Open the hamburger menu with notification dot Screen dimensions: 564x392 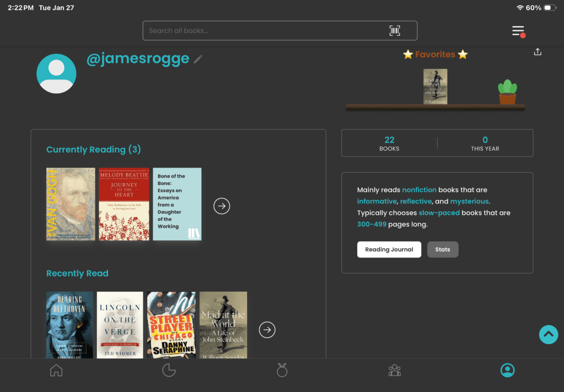(x=518, y=31)
